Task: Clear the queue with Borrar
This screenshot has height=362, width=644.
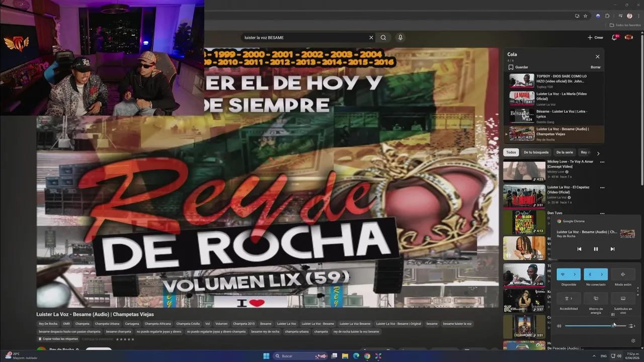Action: (595, 67)
